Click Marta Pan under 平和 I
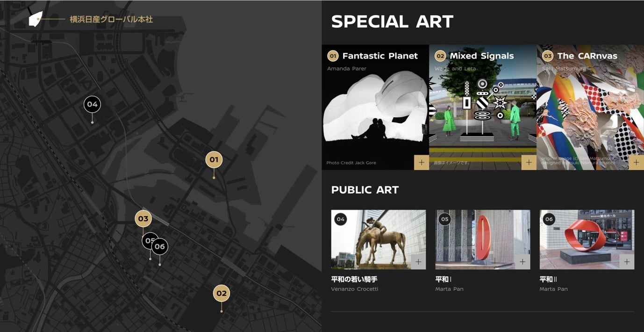Screen dimensions: 644x332 (450, 289)
